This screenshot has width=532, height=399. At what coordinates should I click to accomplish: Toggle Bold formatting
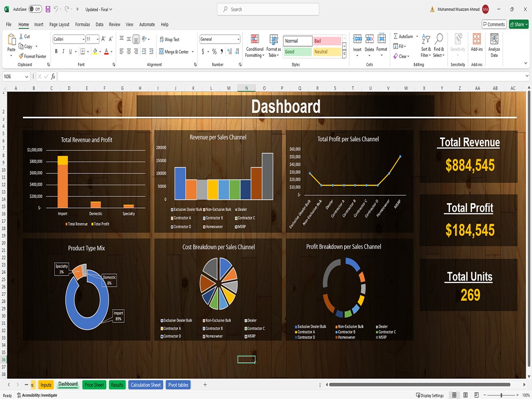click(x=56, y=51)
